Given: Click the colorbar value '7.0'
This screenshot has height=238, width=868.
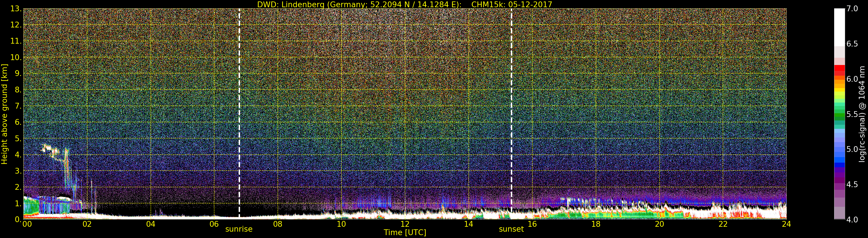Looking at the screenshot, I should [x=852, y=9].
